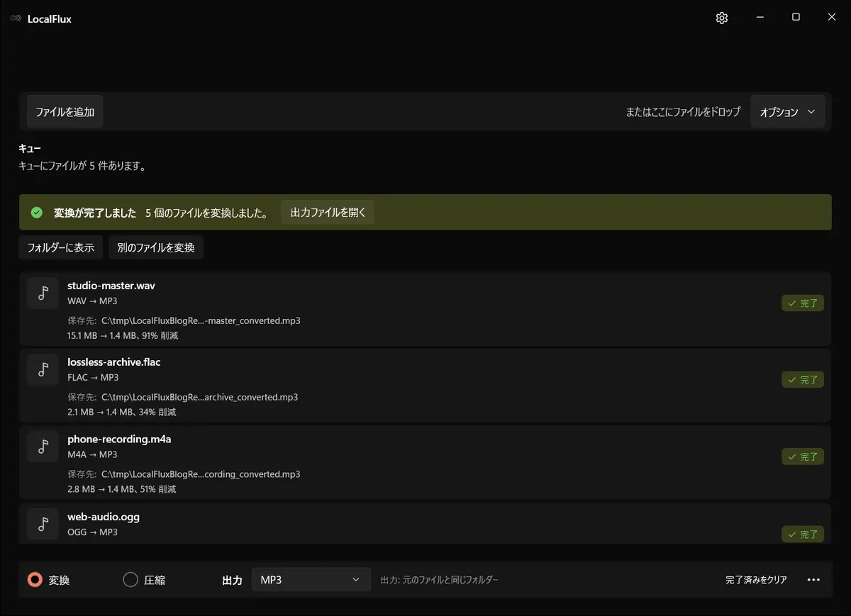Click the text 2.8 MB → 1.4 MB、51% 削減

coord(122,489)
